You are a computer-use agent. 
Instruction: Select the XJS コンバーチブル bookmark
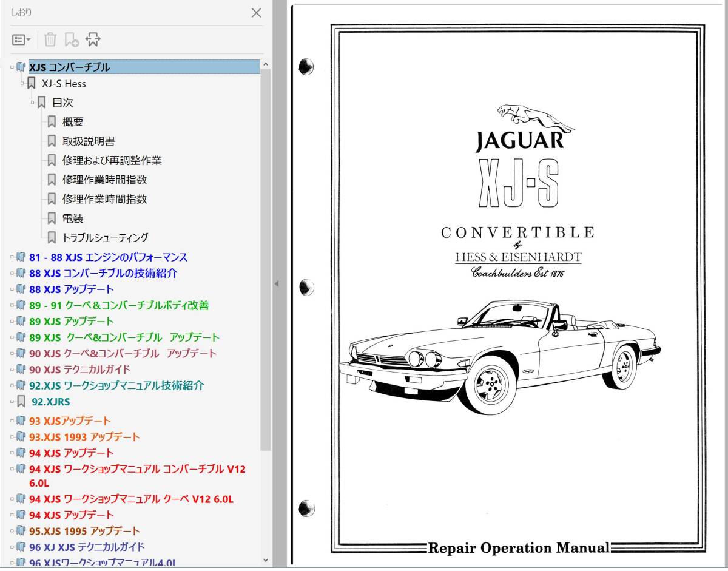point(144,67)
